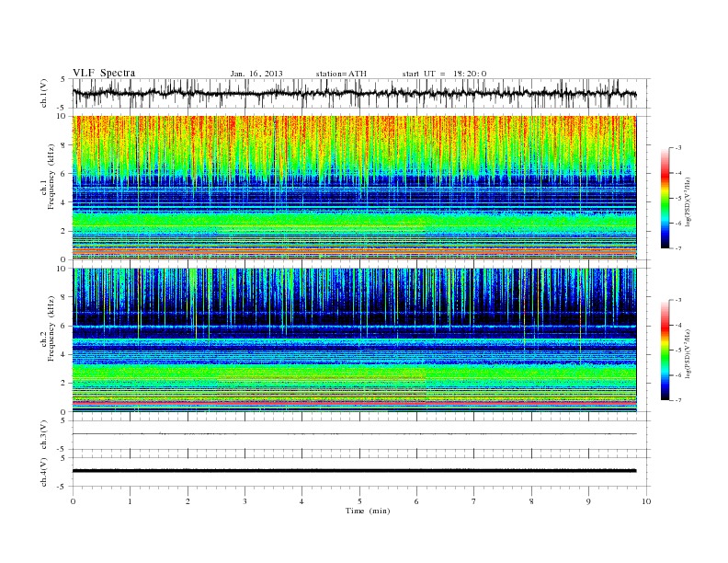Click the ch.3 (V) axis label

coord(43,435)
